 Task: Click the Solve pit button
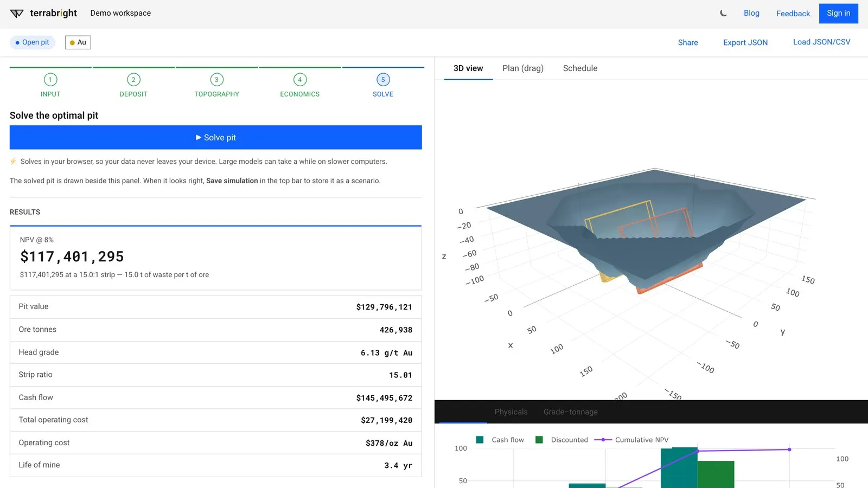pyautogui.click(x=216, y=138)
